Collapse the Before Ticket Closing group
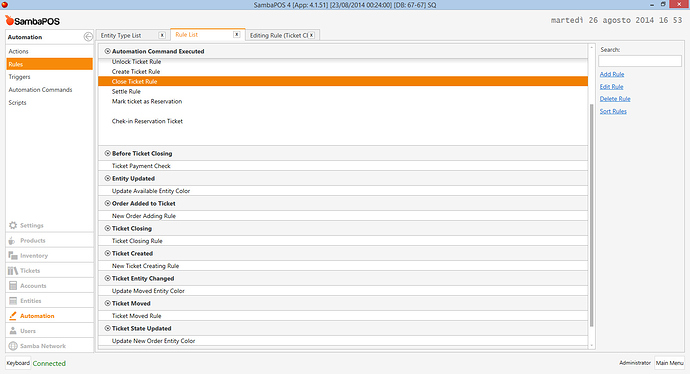690x374 pixels. pyautogui.click(x=107, y=153)
